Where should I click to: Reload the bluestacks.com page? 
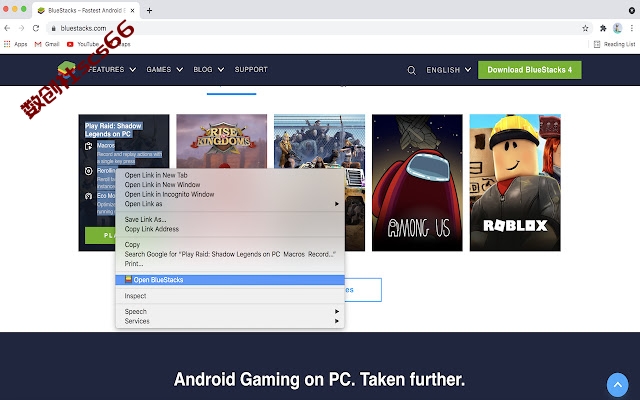coord(36,28)
